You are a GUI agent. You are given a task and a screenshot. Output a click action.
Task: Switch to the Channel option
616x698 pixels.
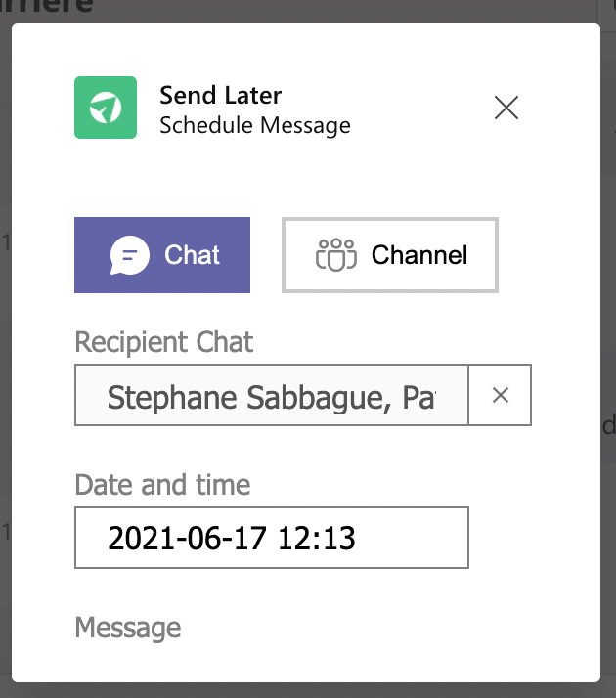[390, 255]
